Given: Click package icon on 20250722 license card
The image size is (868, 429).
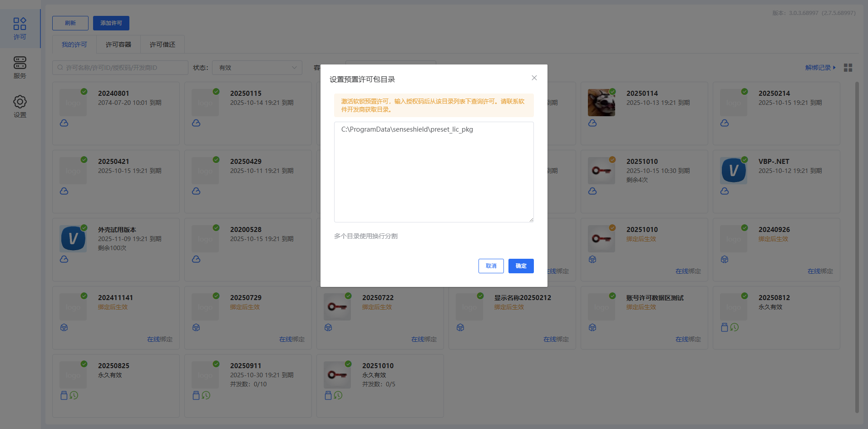Looking at the screenshot, I should 328,327.
